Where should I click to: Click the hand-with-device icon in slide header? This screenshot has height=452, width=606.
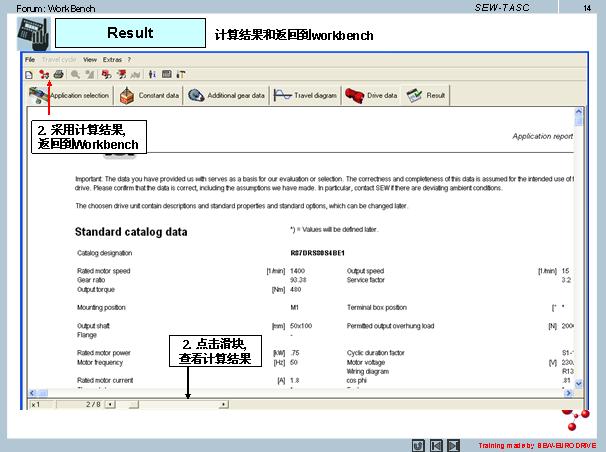pyautogui.click(x=34, y=34)
